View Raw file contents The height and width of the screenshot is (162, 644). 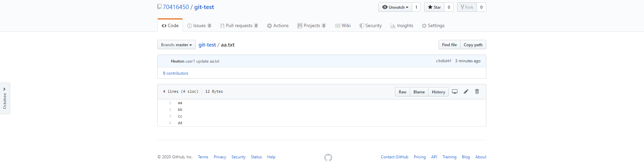pyautogui.click(x=403, y=92)
